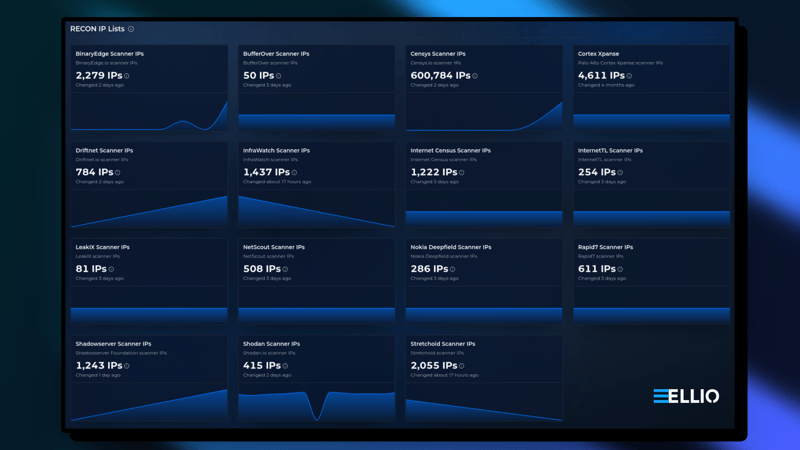Click info icon next to 415 IPs

point(285,366)
